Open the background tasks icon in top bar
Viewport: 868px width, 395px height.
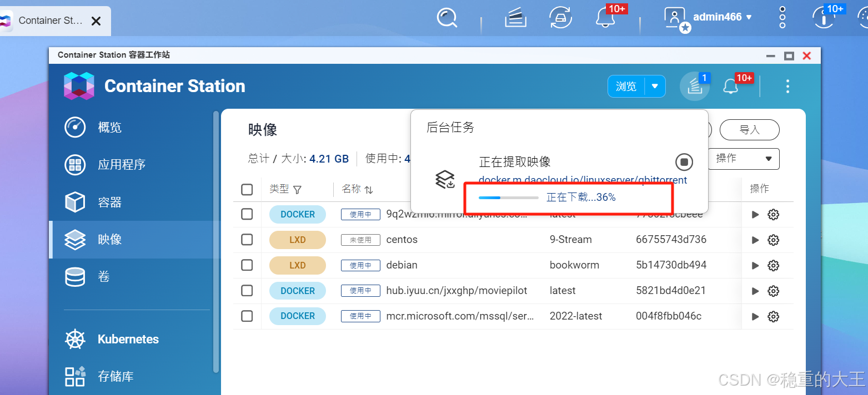(515, 18)
